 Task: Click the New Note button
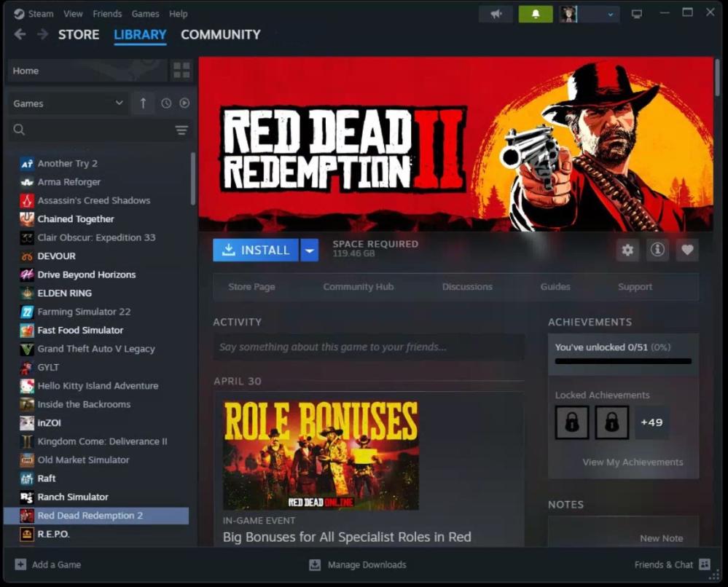[661, 538]
